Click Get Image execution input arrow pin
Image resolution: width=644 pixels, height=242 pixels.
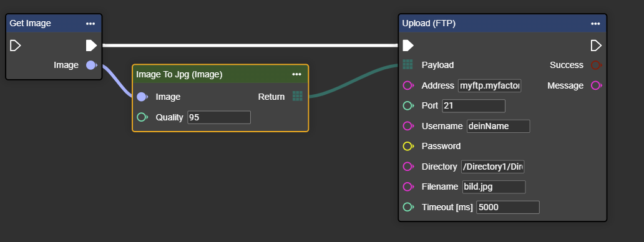15,45
